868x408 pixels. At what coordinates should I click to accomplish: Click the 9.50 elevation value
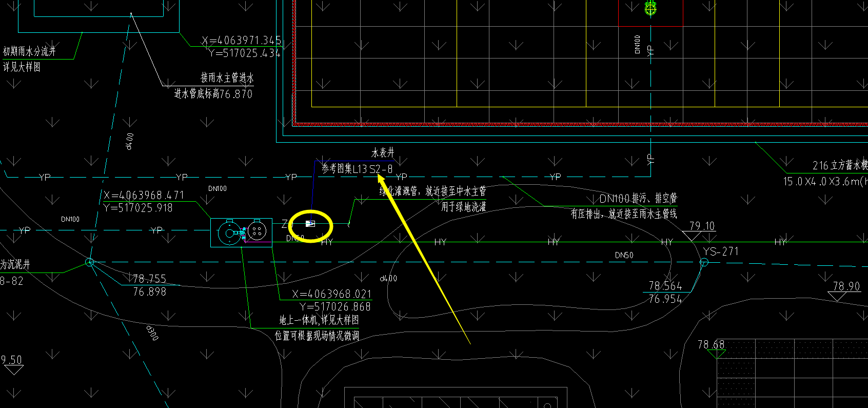click(11, 360)
